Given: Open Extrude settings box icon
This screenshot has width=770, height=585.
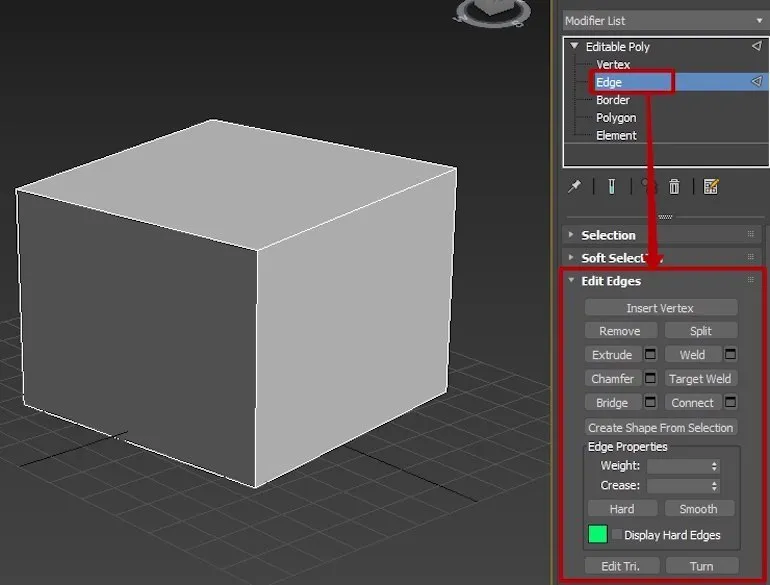Looking at the screenshot, I should point(650,355).
